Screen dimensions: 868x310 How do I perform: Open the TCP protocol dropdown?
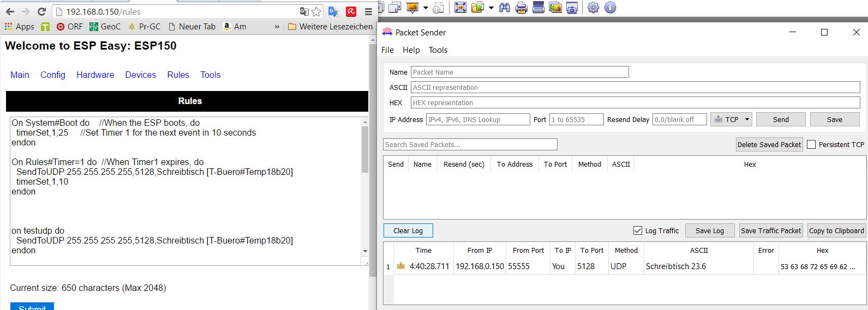point(731,119)
